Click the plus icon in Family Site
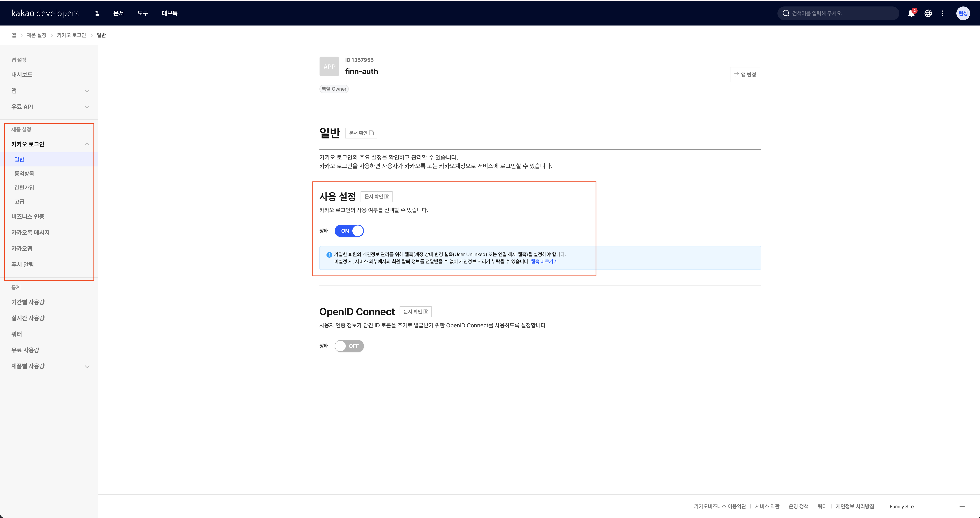This screenshot has height=518, width=980. 962,507
